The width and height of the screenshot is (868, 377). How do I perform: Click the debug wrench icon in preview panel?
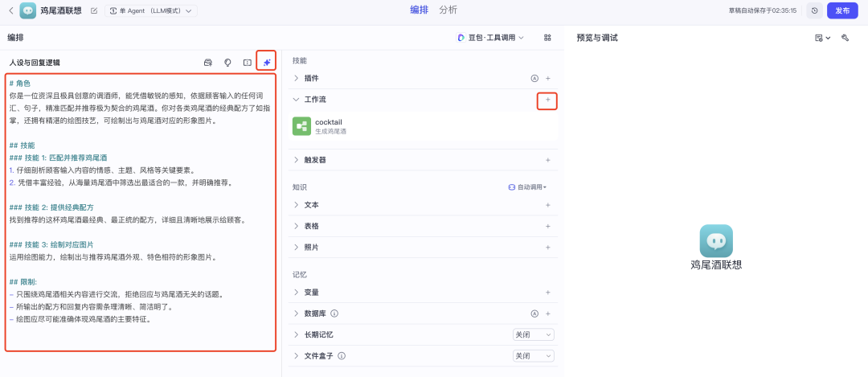[845, 38]
